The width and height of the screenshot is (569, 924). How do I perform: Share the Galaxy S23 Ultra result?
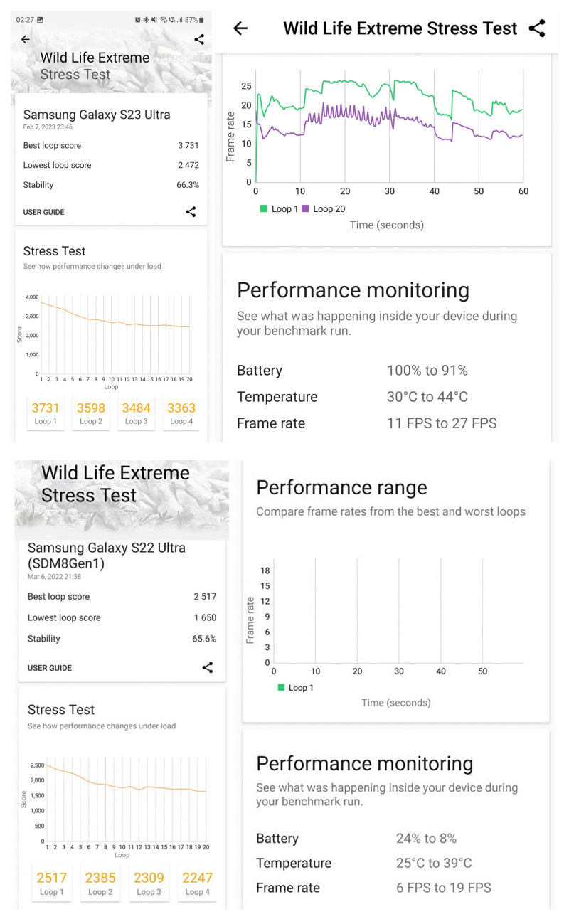(x=191, y=211)
